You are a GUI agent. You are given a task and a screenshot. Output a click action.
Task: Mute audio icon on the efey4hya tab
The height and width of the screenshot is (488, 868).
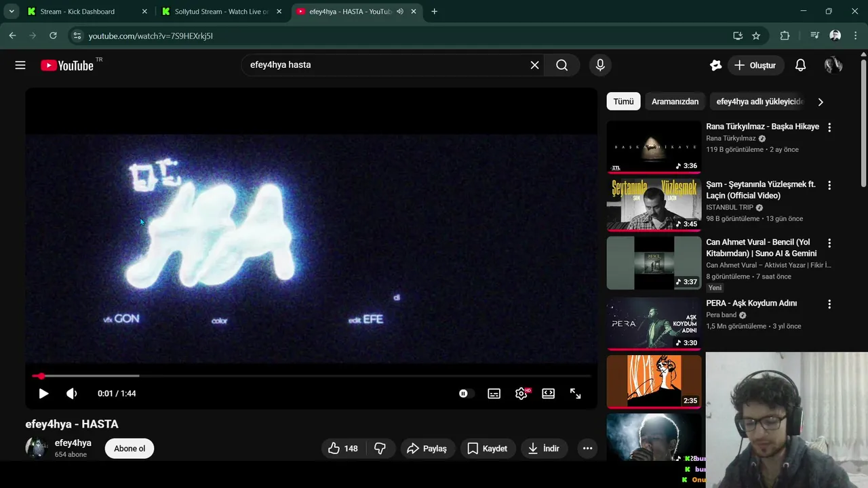(400, 12)
